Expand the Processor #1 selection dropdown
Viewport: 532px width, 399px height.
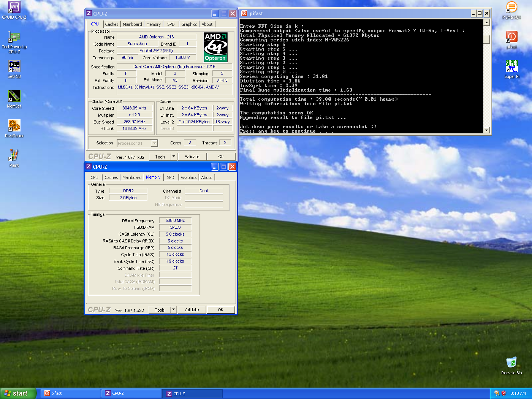click(x=154, y=143)
